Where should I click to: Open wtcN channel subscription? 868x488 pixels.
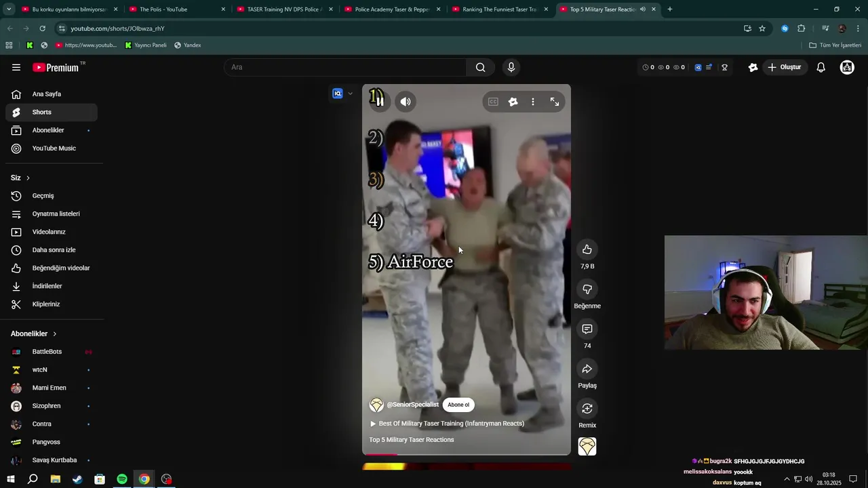click(52, 369)
